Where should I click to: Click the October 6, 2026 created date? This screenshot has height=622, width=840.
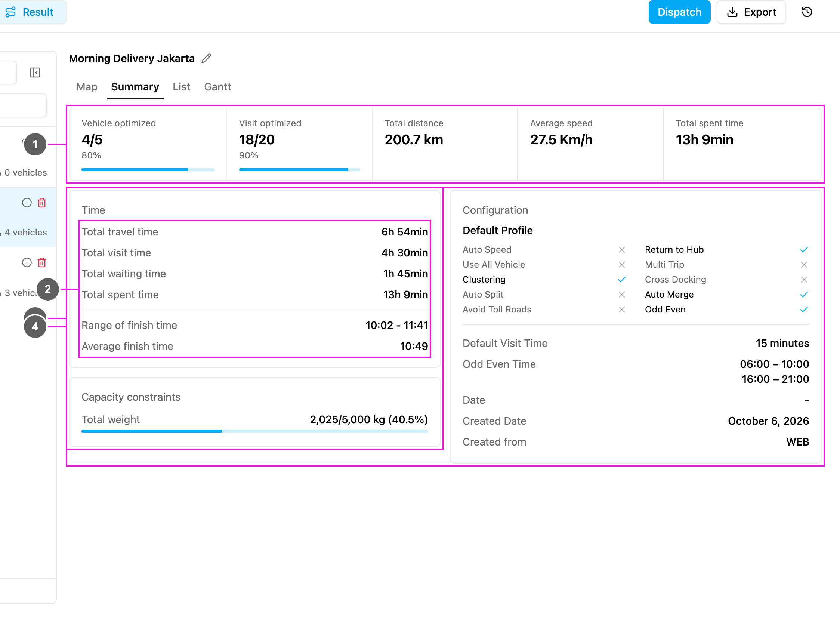(x=768, y=421)
